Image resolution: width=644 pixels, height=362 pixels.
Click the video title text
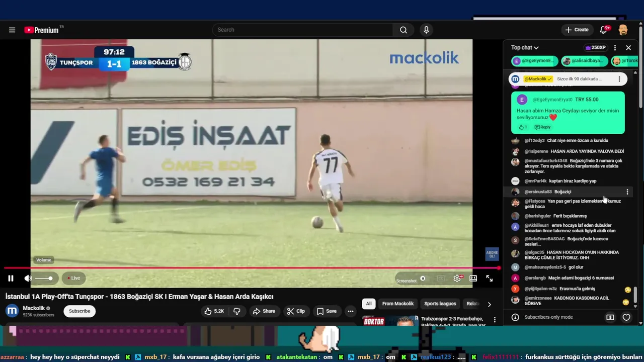click(x=139, y=297)
